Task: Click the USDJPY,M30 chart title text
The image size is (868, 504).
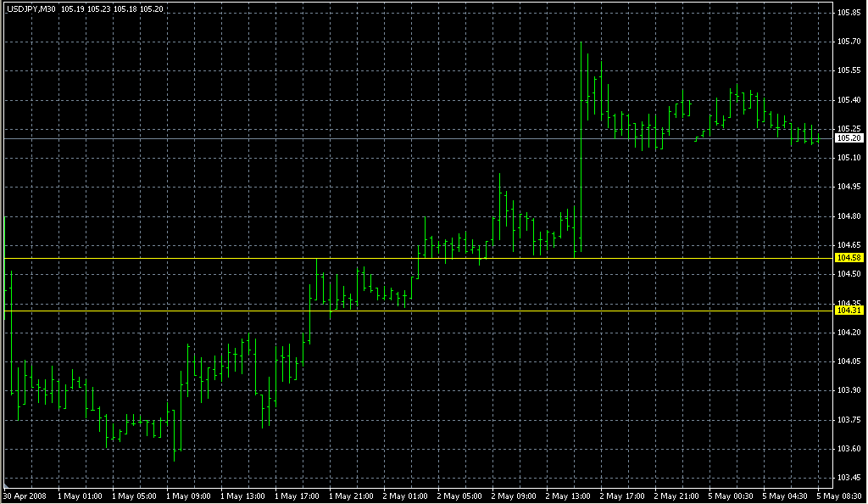Action: click(x=31, y=8)
